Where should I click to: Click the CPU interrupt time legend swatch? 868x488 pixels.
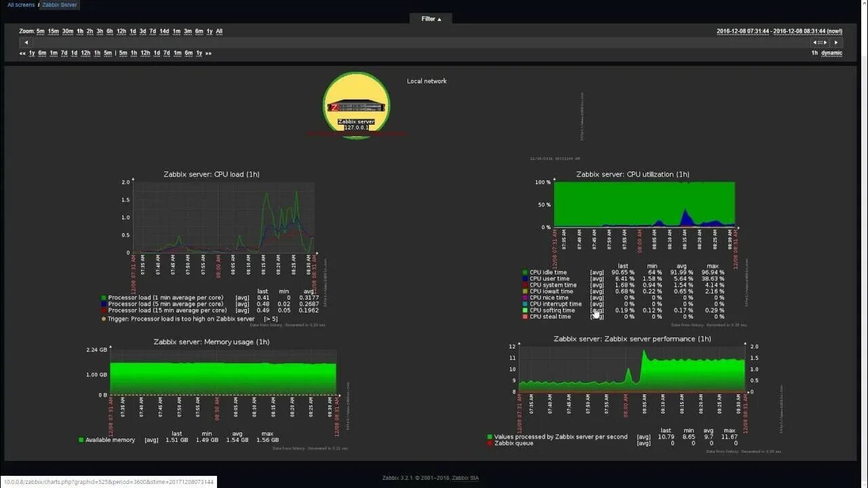(x=525, y=304)
